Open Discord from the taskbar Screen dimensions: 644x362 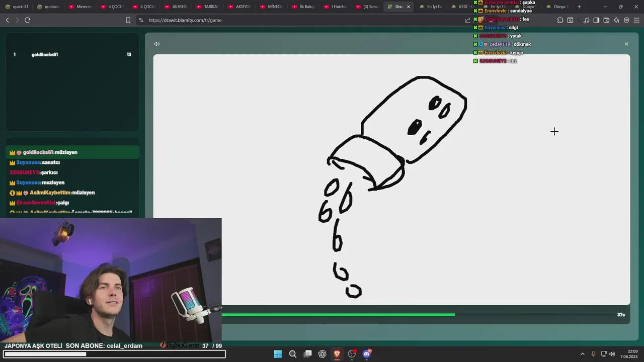[x=367, y=354]
